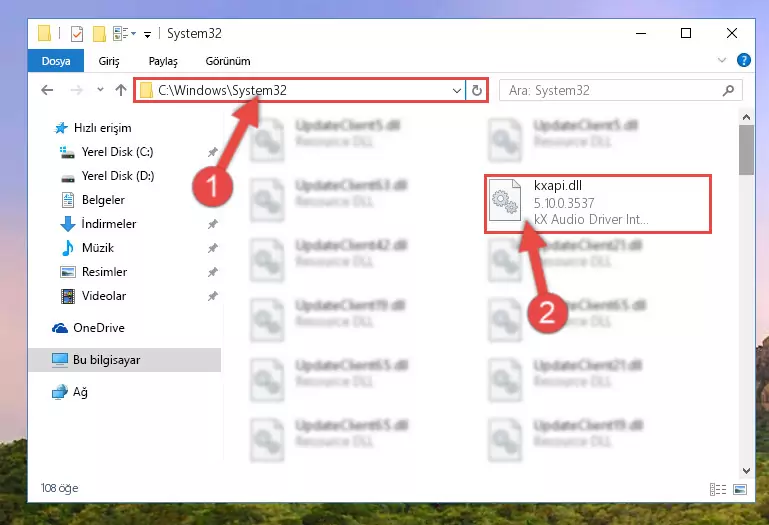Click the Properties icon in quick access toolbar
The image size is (769, 525).
pos(77,34)
